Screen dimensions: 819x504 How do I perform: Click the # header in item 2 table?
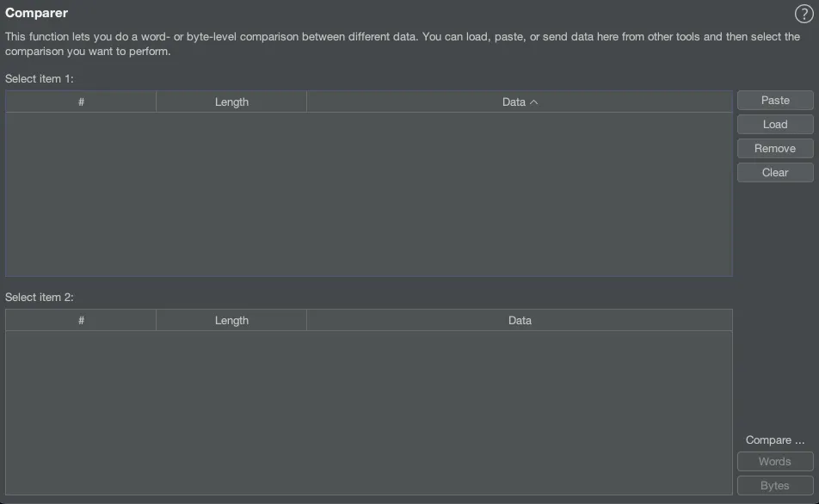[x=81, y=321]
